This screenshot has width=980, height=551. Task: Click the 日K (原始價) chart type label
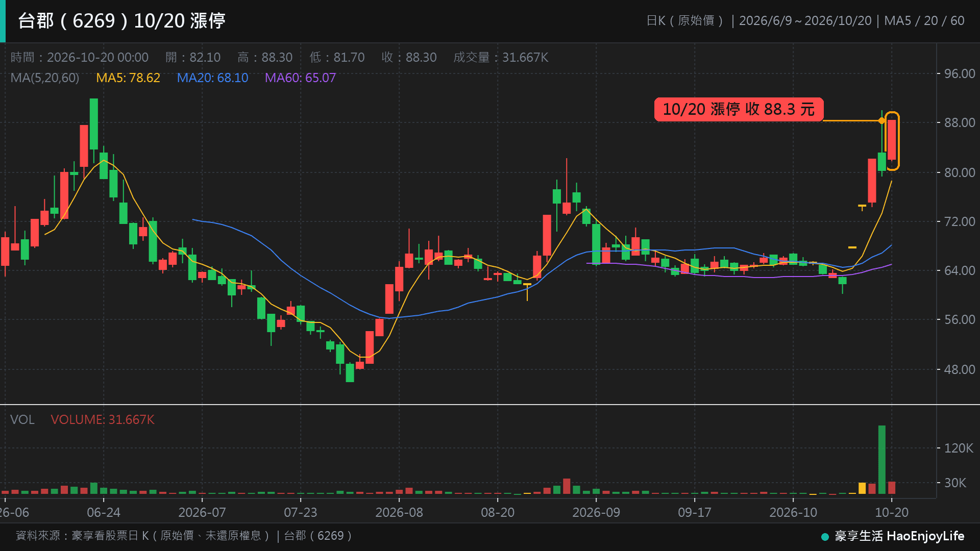pos(685,20)
